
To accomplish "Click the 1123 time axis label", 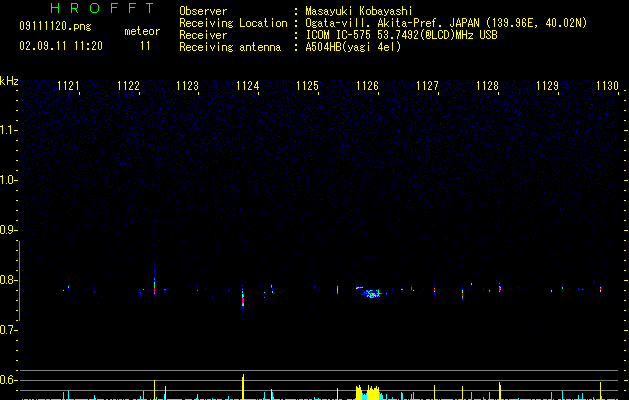I will pyautogui.click(x=188, y=86).
